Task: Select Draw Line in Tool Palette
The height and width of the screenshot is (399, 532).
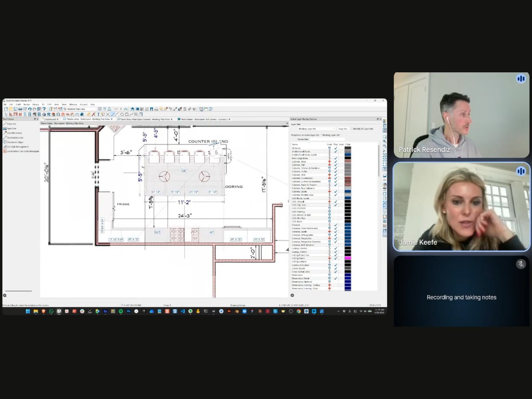Action: (x=11, y=124)
